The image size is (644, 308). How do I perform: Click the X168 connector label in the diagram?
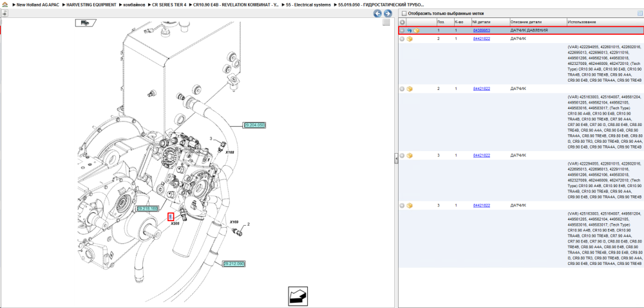[x=229, y=152]
